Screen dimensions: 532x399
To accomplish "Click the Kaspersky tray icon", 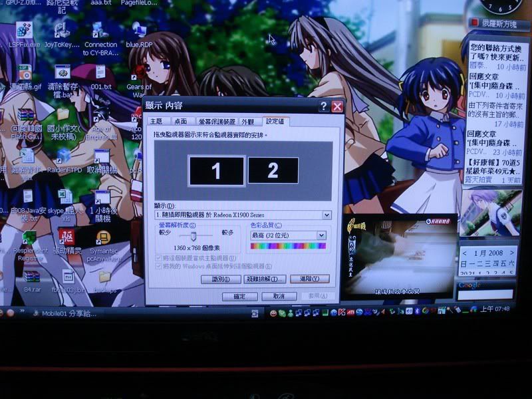I will coord(342,312).
